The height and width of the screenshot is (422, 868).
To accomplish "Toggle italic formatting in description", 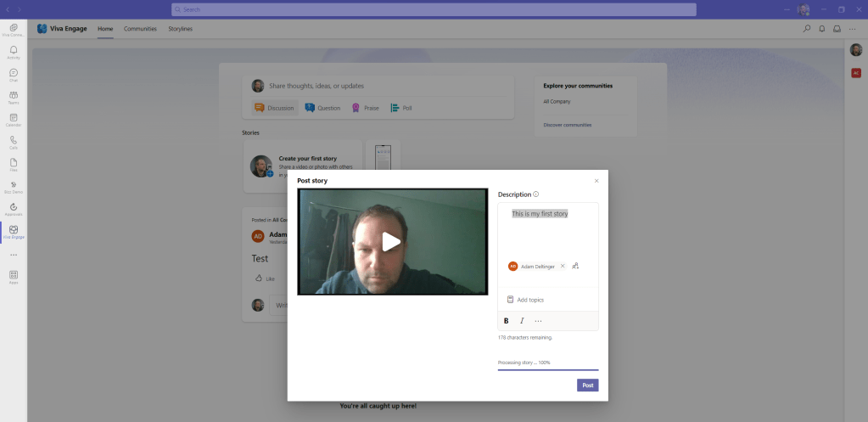I will pos(522,321).
